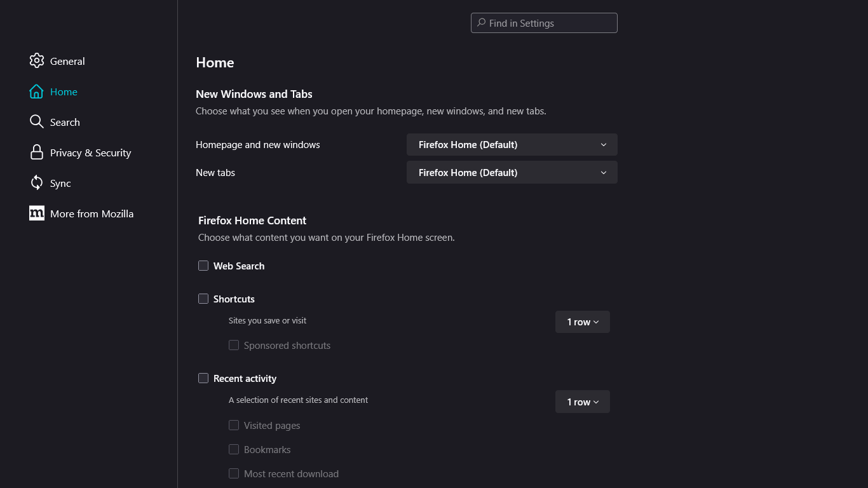Viewport: 868px width, 488px height.
Task: Toggle the Visited pages checkbox
Action: tap(234, 425)
